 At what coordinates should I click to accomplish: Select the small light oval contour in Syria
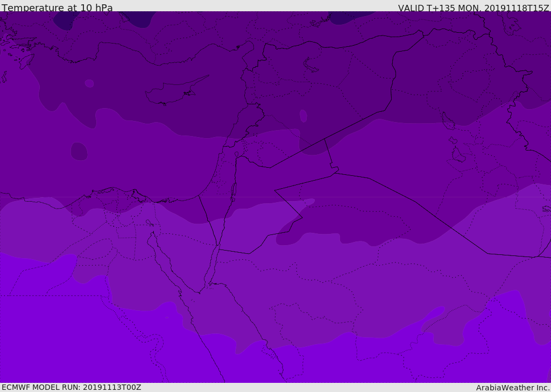pos(303,116)
